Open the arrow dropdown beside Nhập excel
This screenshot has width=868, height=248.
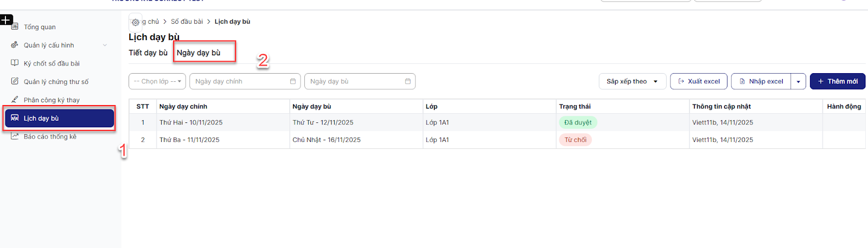point(798,82)
